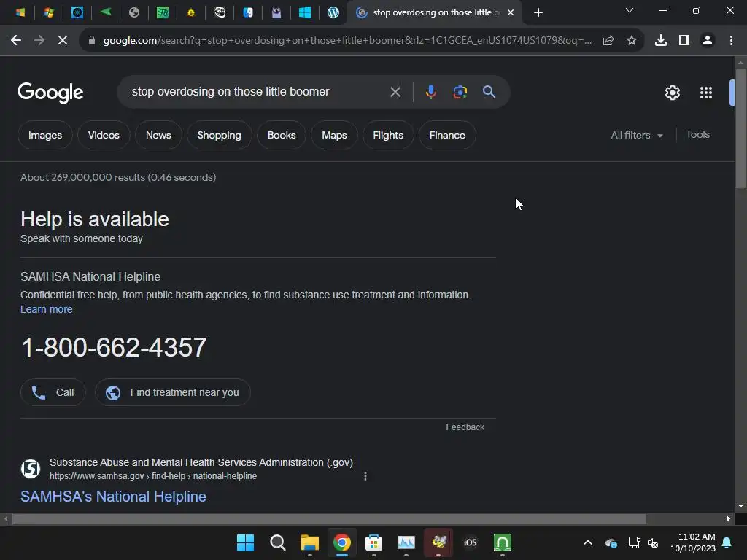The image size is (747, 560).
Task: Switch to the pinned Finder face tab
Action: (248, 12)
